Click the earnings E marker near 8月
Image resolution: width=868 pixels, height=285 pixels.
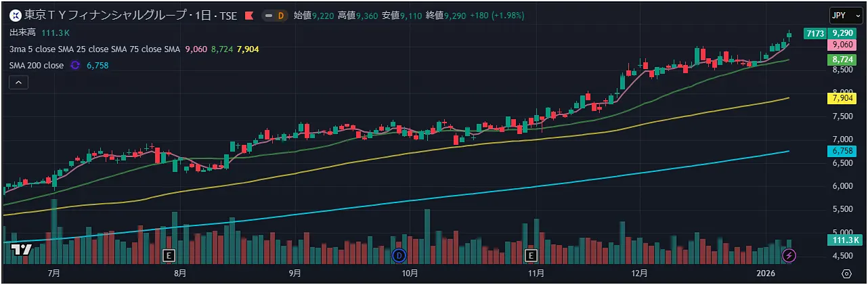(169, 255)
